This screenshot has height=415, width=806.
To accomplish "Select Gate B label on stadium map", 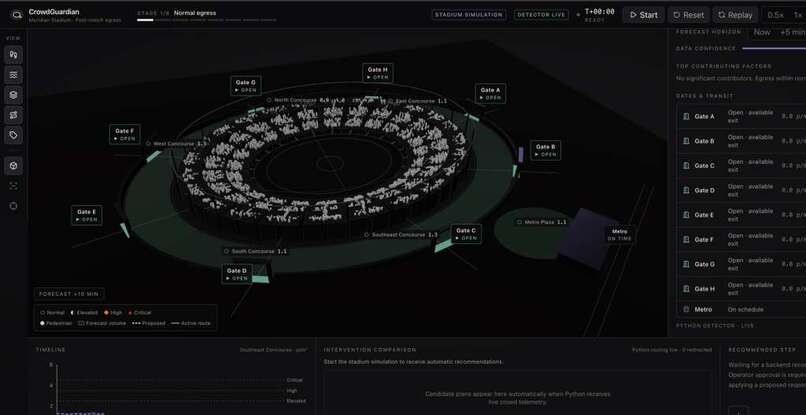I will coord(545,150).
